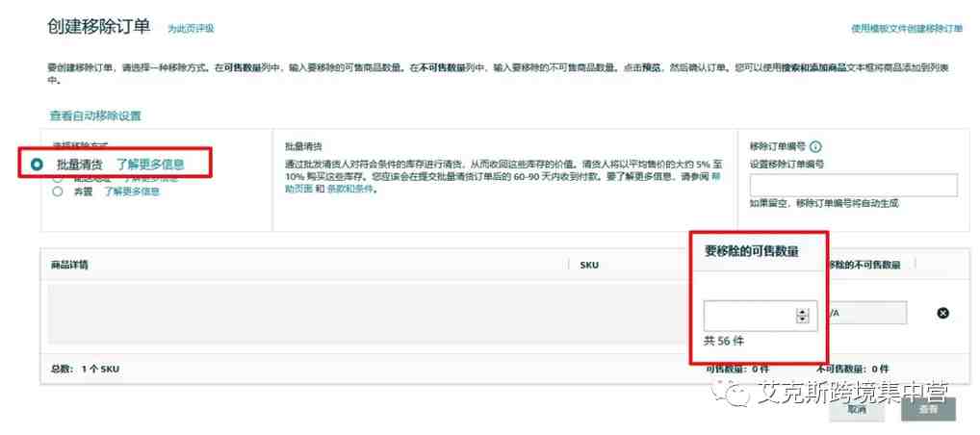Open 了解更多信息 link beside 弃置
The image size is (980, 435).
[132, 192]
